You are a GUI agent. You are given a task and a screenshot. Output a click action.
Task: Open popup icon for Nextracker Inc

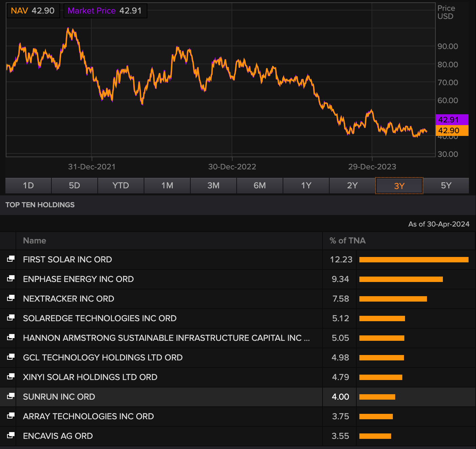point(11,298)
